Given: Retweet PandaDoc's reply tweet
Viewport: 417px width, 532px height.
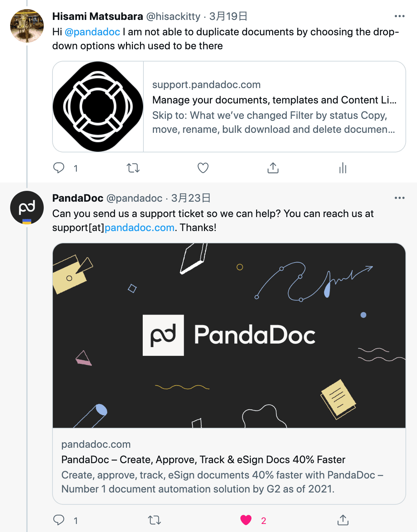Looking at the screenshot, I should point(154,520).
